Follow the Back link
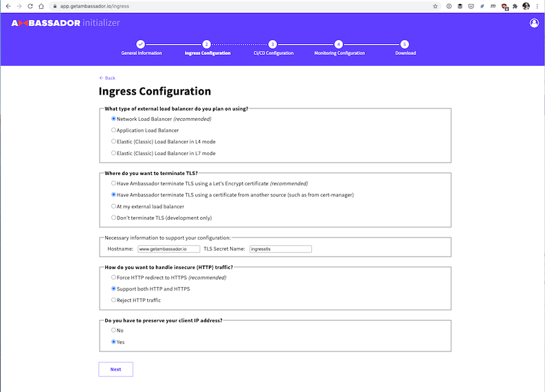The image size is (545, 392). click(x=107, y=78)
